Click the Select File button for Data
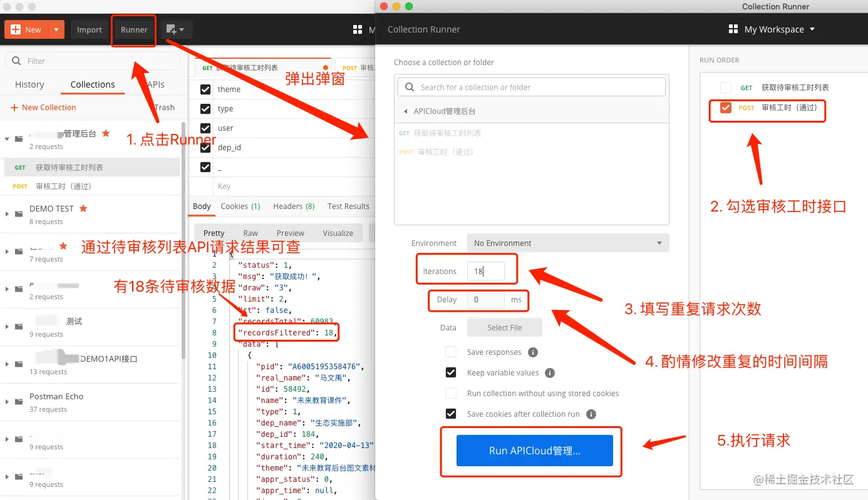 pyautogui.click(x=505, y=327)
